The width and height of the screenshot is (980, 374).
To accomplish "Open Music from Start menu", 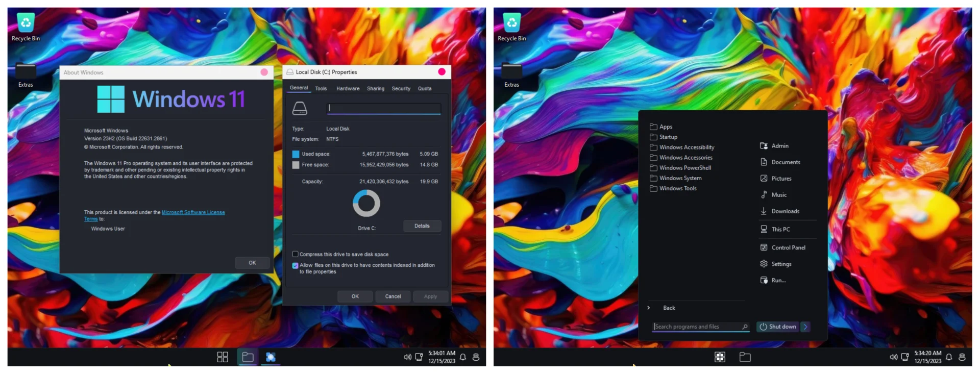I will point(774,195).
